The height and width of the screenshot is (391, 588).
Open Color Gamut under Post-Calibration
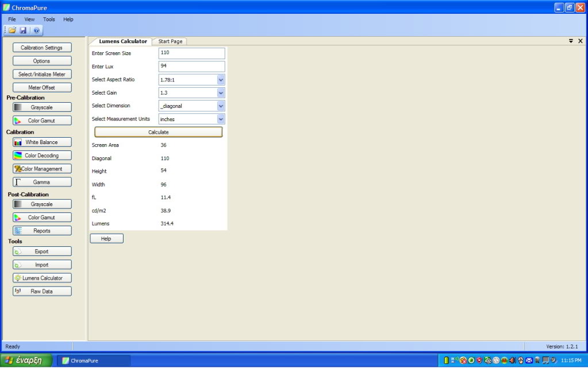pos(42,217)
